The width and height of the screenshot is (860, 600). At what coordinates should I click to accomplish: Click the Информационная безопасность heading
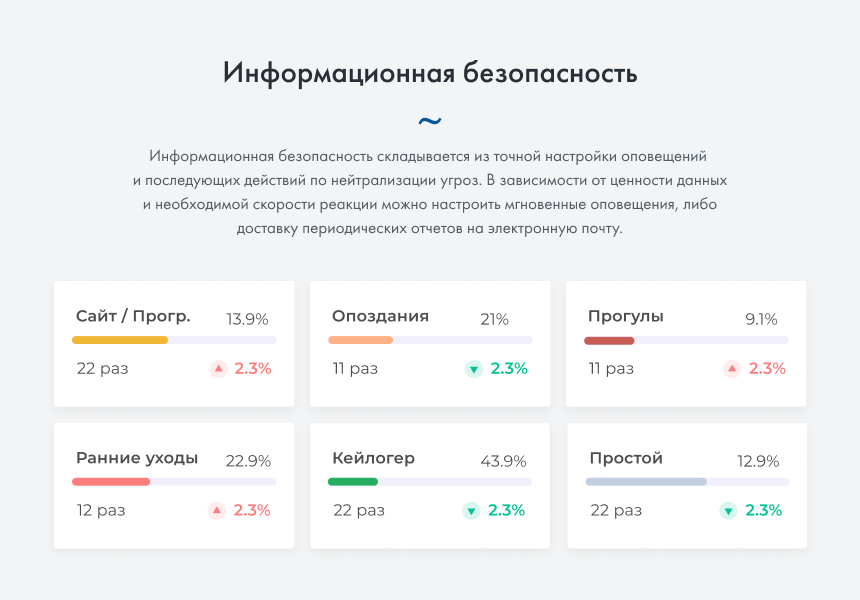coord(430,72)
